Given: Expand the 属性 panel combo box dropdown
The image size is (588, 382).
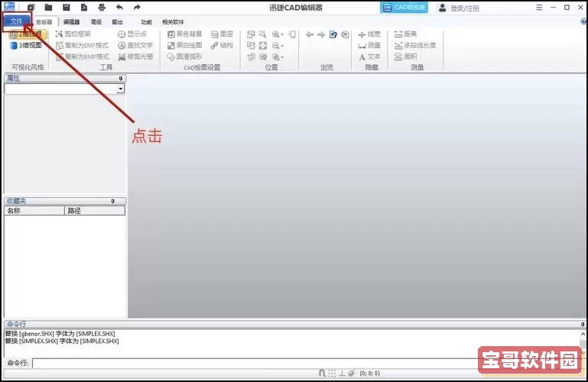Looking at the screenshot, I should click(x=120, y=89).
